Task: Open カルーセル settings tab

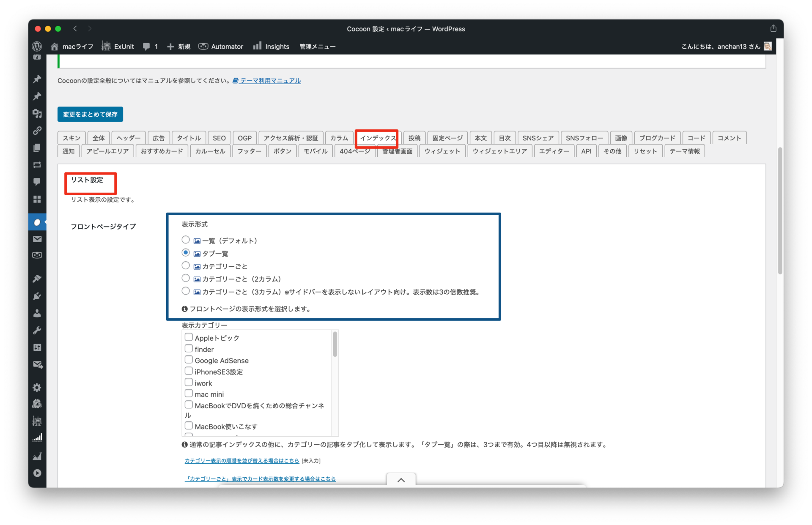Action: 210,151
